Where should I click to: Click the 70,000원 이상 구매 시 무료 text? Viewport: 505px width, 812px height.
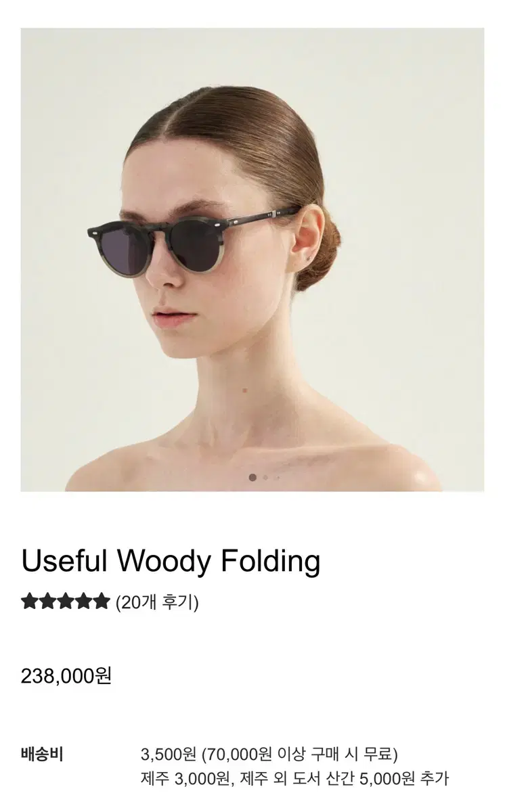tap(299, 754)
